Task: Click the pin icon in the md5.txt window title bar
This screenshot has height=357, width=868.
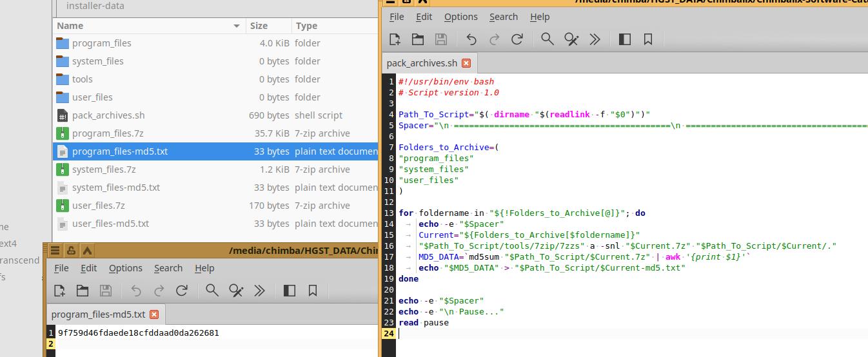Action: pyautogui.click(x=71, y=251)
